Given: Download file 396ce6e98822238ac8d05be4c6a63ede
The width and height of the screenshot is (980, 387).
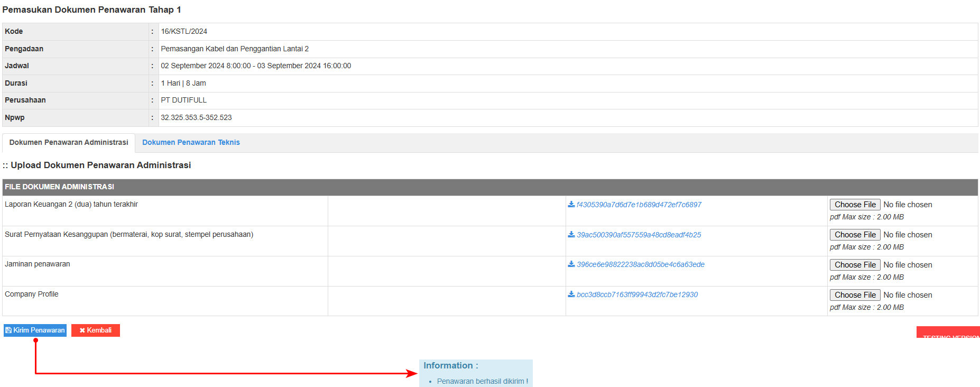Looking at the screenshot, I should (640, 264).
